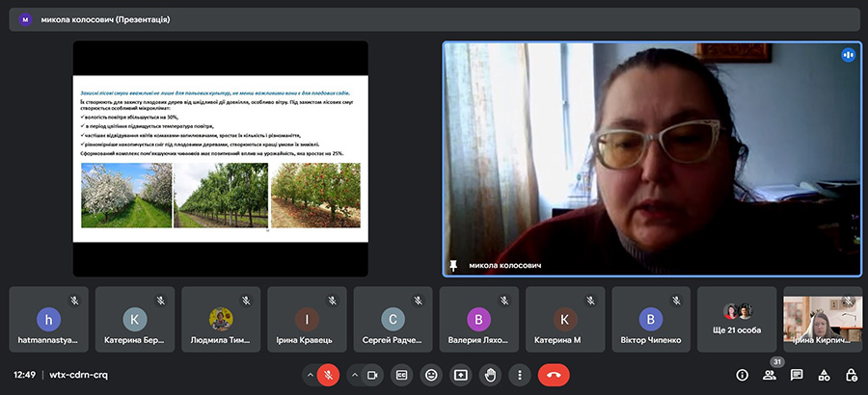Open more options three-dot menu
The height and width of the screenshot is (395, 868).
point(519,375)
